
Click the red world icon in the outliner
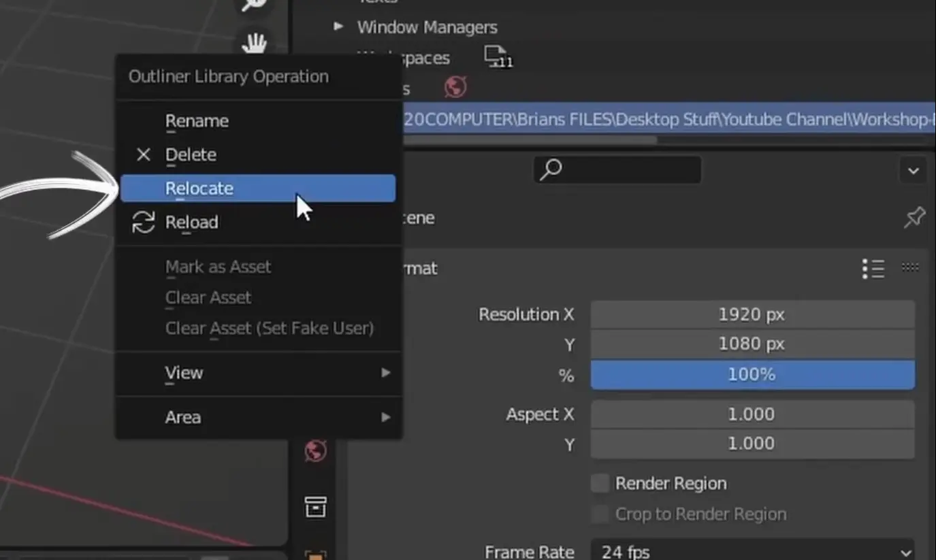click(x=455, y=87)
